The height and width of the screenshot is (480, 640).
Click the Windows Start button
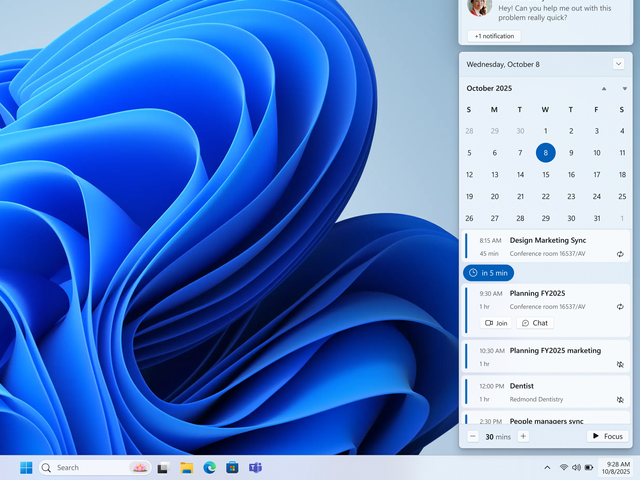[x=26, y=467]
